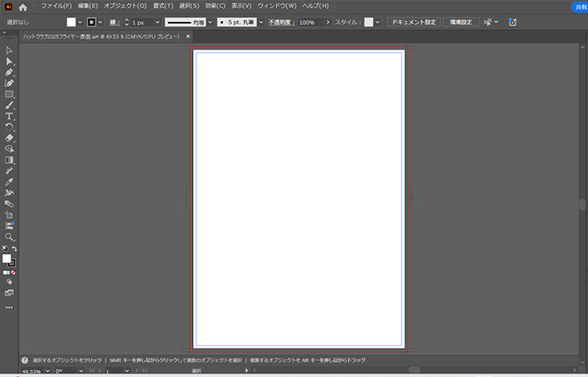Set fill to None in toolbox
This screenshot has height=377, width=588.
[x=14, y=272]
